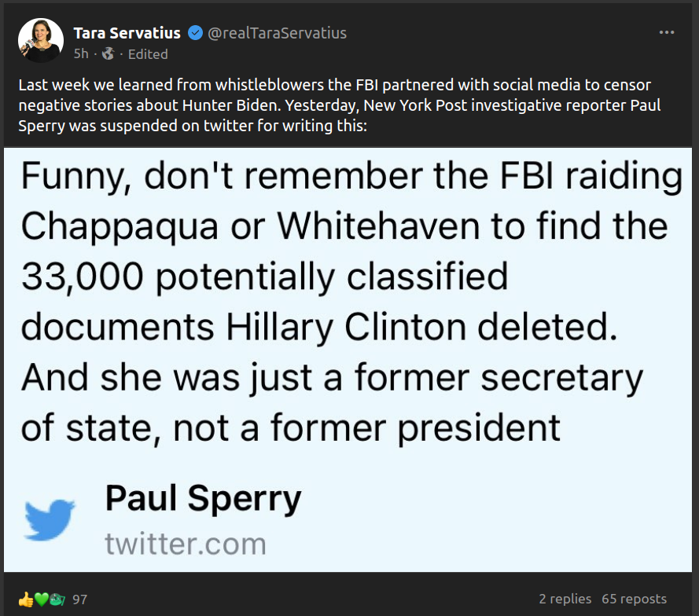
Task: Click the twitter.com source link
Action: [x=186, y=544]
